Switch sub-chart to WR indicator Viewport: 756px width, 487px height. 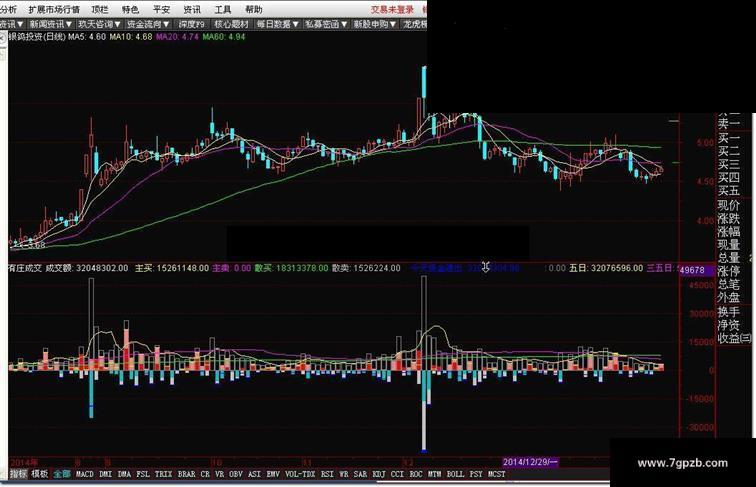(344, 474)
